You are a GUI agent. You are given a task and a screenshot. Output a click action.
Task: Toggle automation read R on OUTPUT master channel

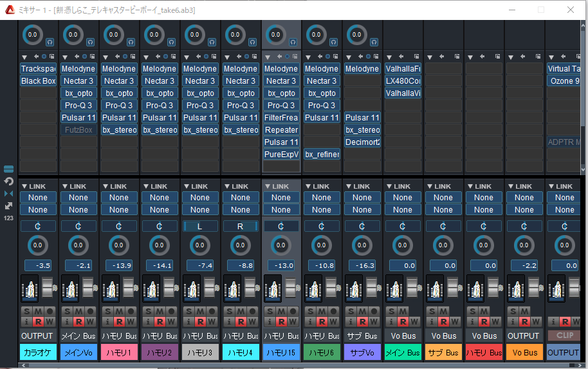click(565, 322)
